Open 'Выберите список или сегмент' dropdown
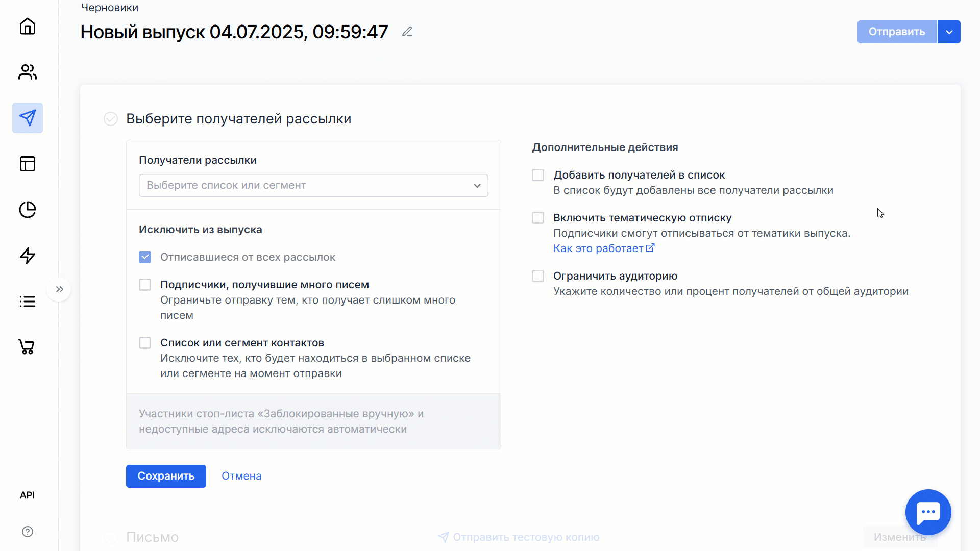The height and width of the screenshot is (551, 980). 313,186
